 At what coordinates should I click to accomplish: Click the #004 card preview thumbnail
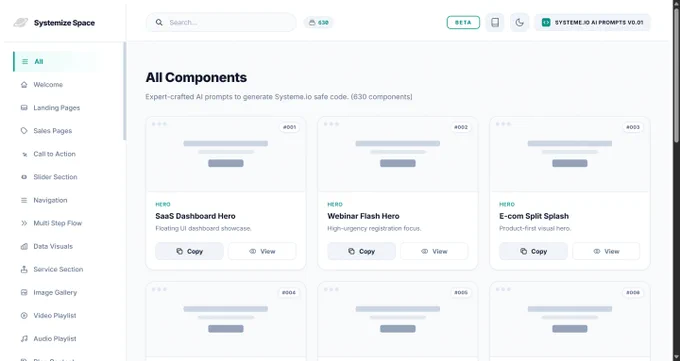point(226,320)
